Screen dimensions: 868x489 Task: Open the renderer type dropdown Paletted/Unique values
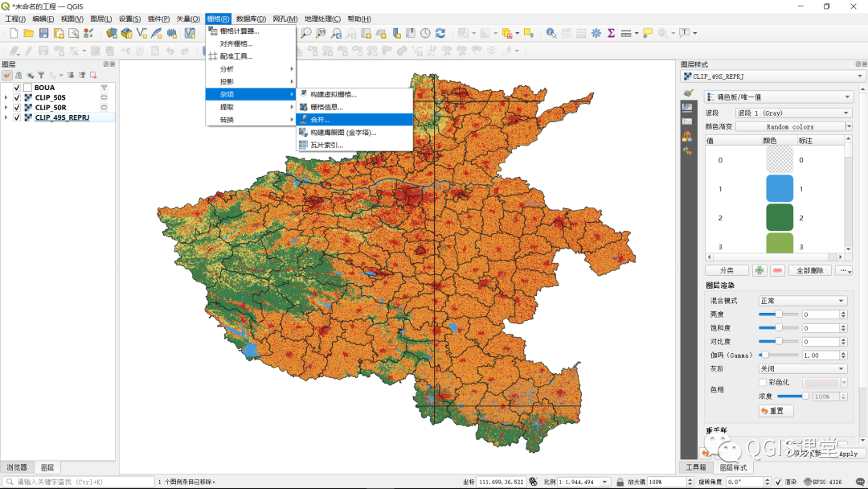pos(778,97)
